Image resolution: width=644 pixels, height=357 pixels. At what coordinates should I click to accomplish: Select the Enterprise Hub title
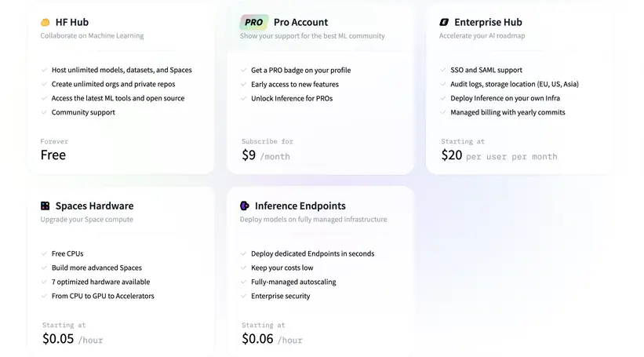point(488,23)
